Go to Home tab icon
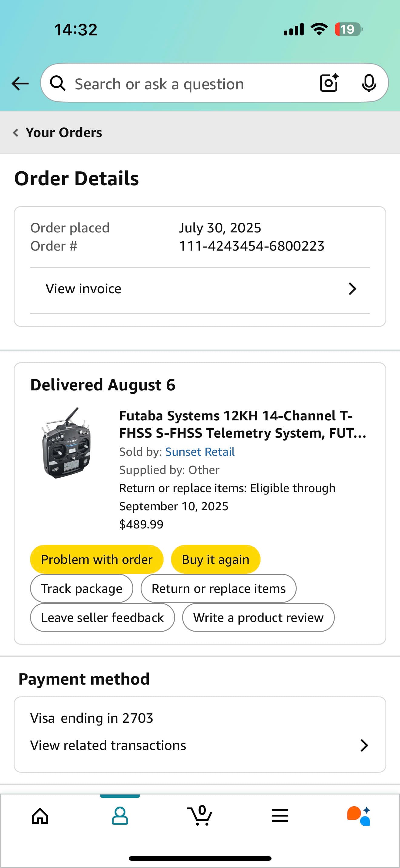This screenshot has width=400, height=868. (40, 816)
